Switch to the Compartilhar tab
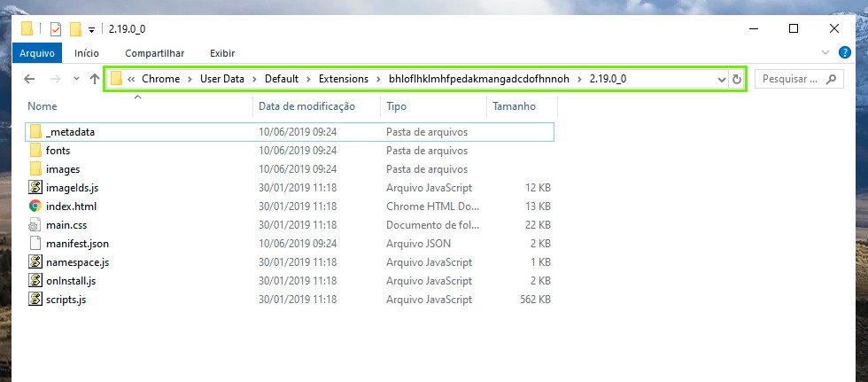Screen dimensions: 868x382 [153, 53]
